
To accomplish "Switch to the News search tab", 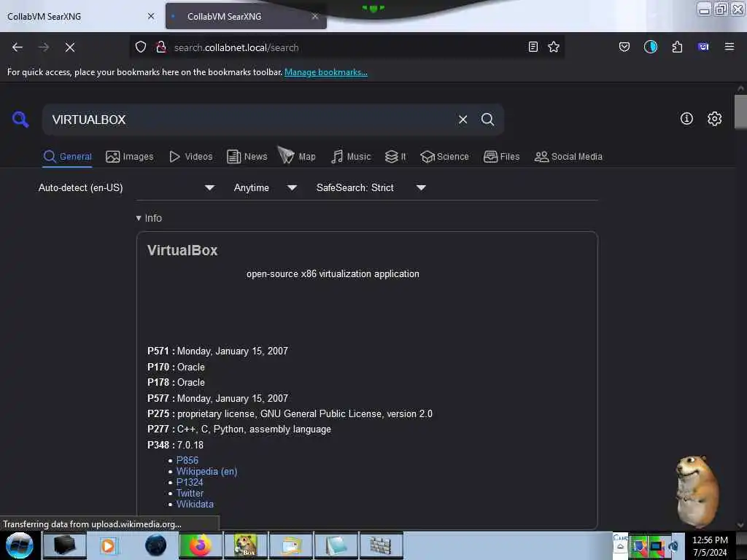I will [247, 156].
